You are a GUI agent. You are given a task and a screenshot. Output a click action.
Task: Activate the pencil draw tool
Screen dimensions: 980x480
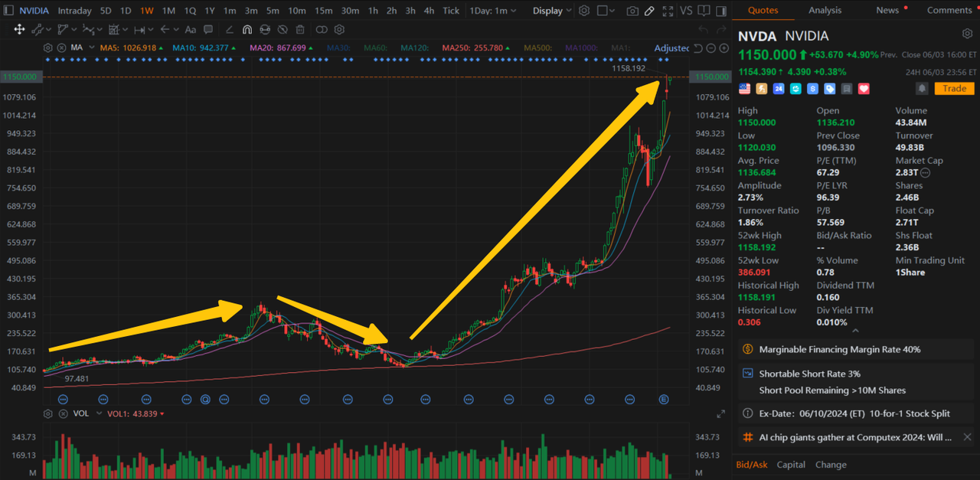point(649,11)
